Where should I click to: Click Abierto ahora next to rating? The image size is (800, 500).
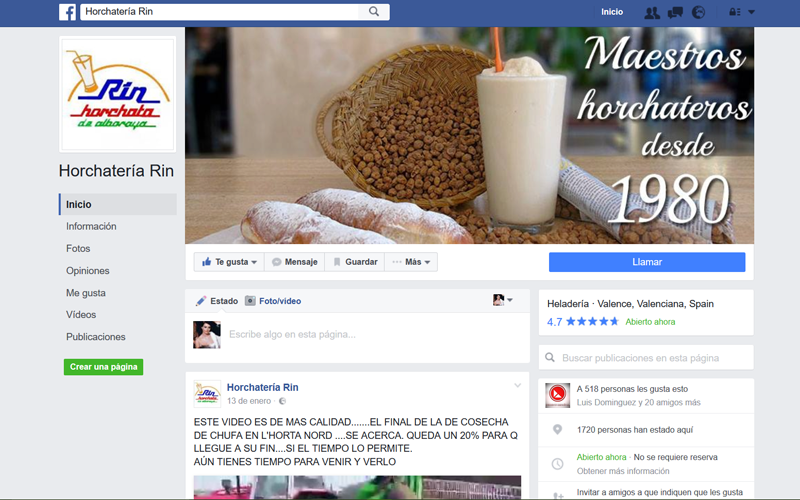coord(651,322)
